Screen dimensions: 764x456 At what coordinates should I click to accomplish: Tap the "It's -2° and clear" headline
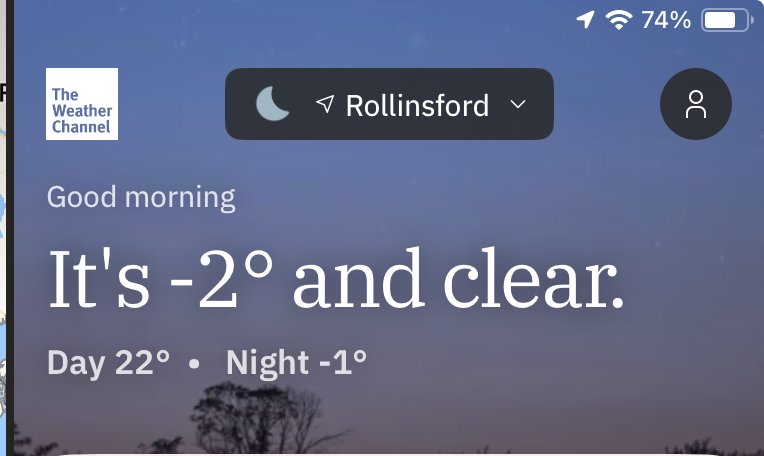pyautogui.click(x=336, y=279)
